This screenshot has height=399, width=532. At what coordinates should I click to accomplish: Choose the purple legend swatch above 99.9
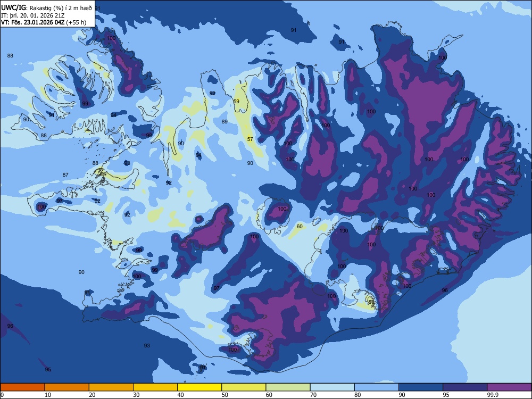[509, 387]
